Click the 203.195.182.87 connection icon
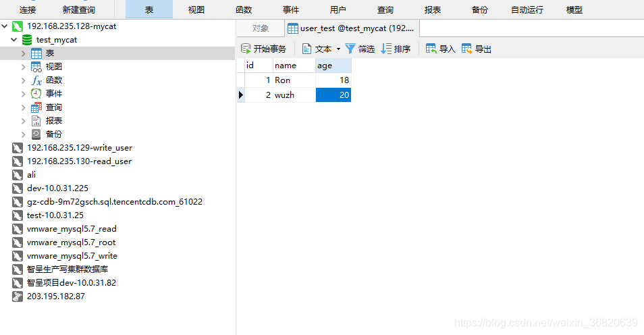This screenshot has height=335, width=644. [18, 297]
